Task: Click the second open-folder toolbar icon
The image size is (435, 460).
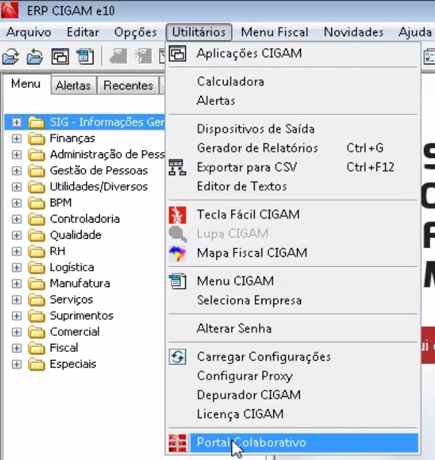Action: 35,56
